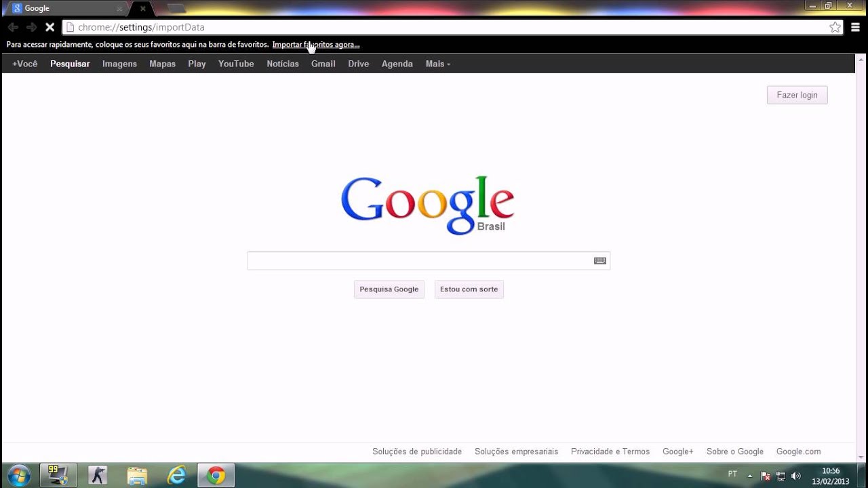Open the Google.com footer link
This screenshot has height=488, width=868.
pos(799,451)
